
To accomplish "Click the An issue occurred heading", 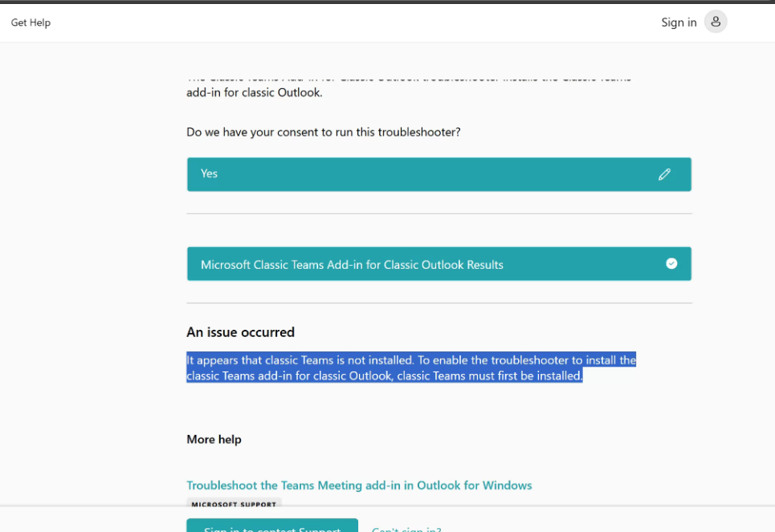I will click(x=240, y=332).
